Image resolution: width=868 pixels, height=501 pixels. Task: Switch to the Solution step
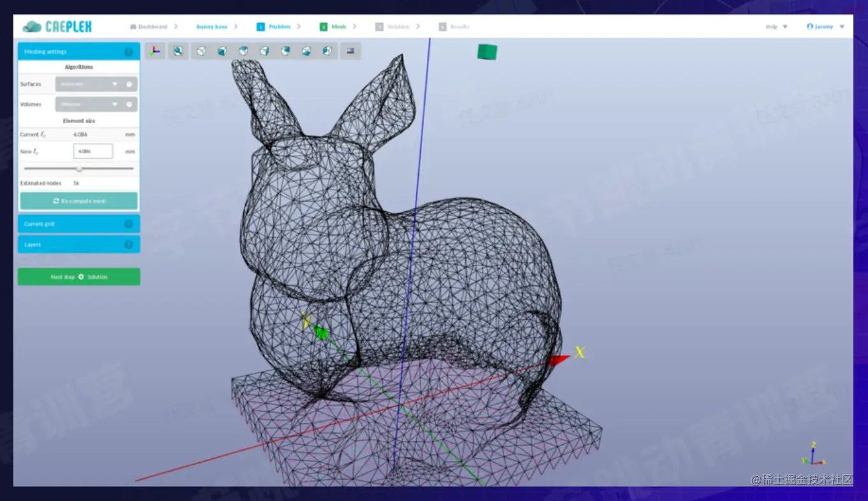(x=393, y=27)
